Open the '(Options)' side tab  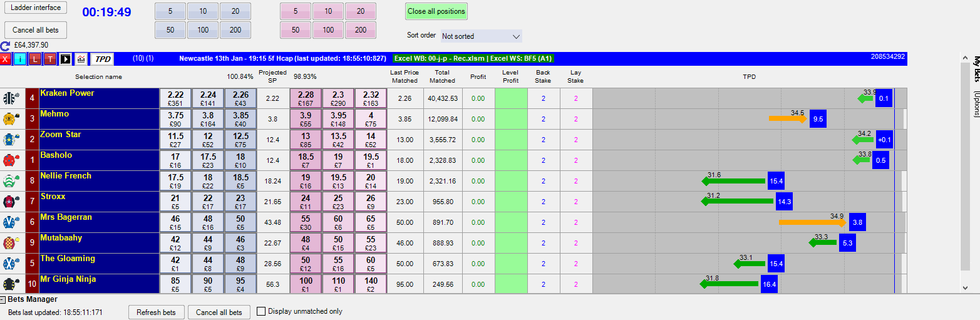coord(975,104)
